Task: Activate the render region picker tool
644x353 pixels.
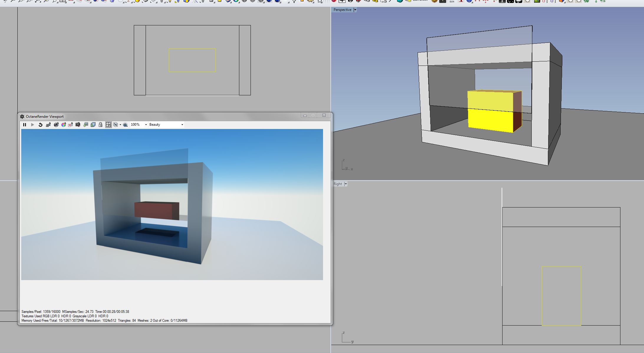Action: (x=70, y=125)
